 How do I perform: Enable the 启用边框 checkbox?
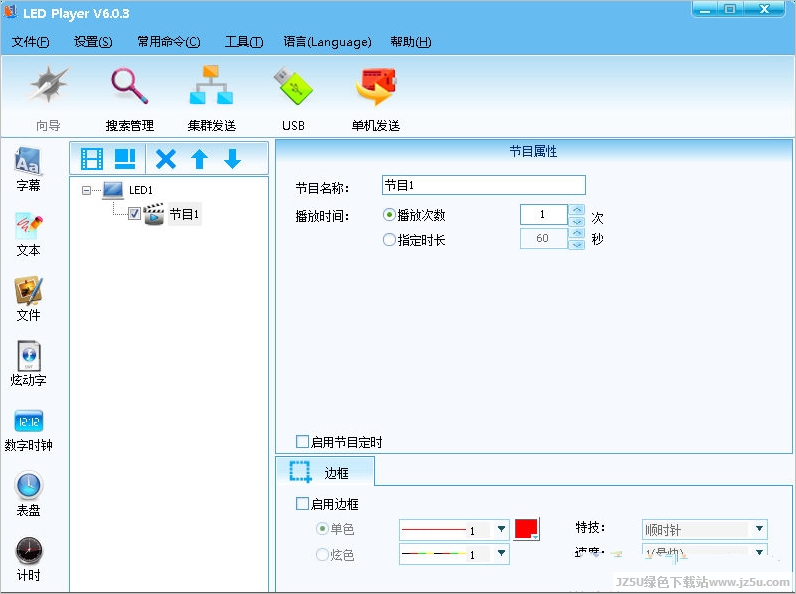tap(302, 503)
